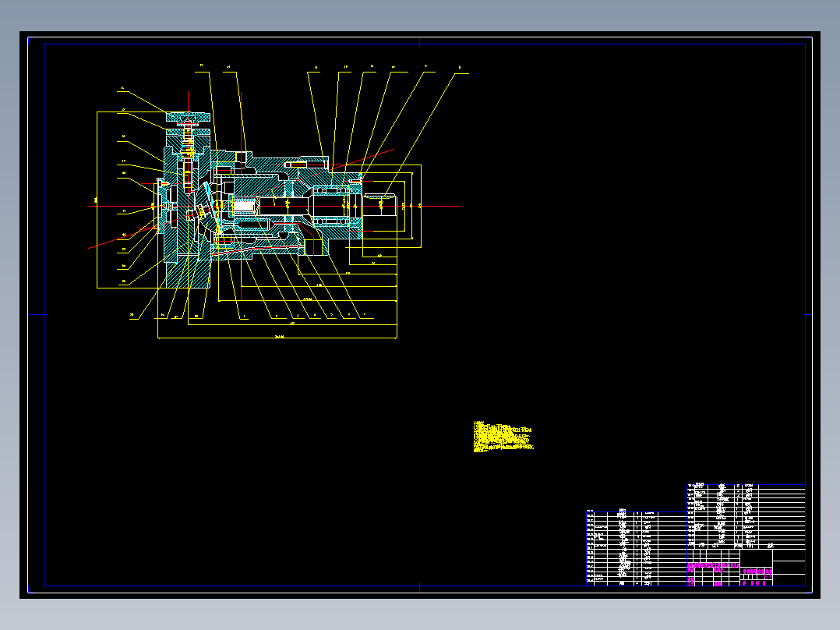Click the upper parts list table above title block
Image resolution: width=840 pixels, height=630 pixels.
click(x=746, y=516)
